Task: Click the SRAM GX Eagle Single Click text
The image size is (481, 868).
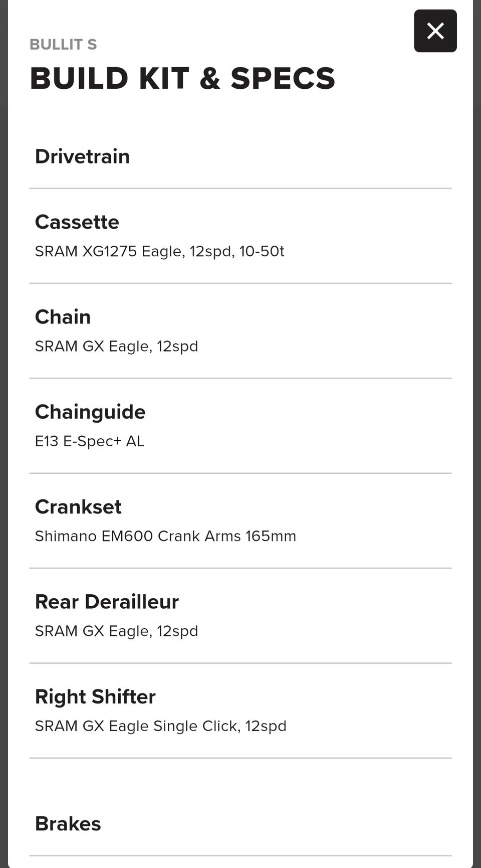Action: [160, 726]
